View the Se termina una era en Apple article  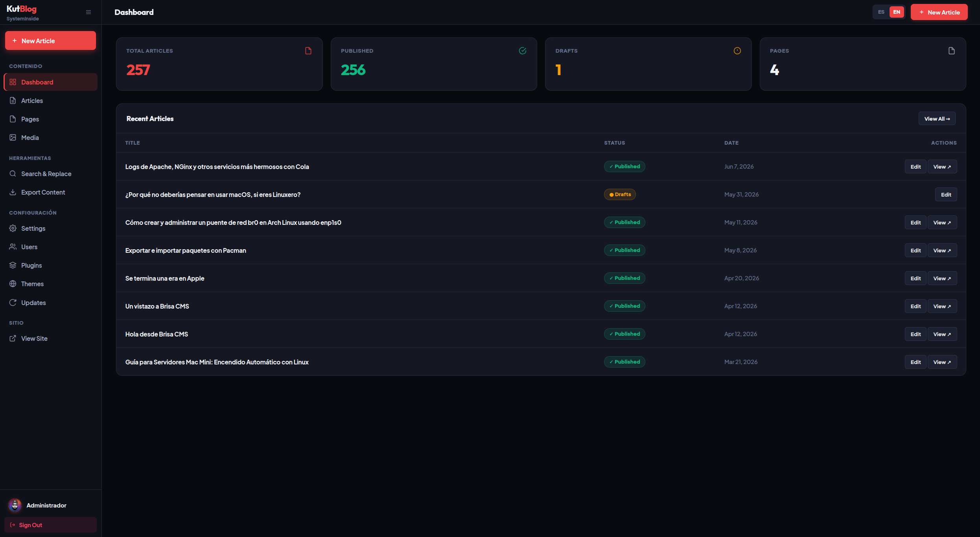click(x=942, y=278)
